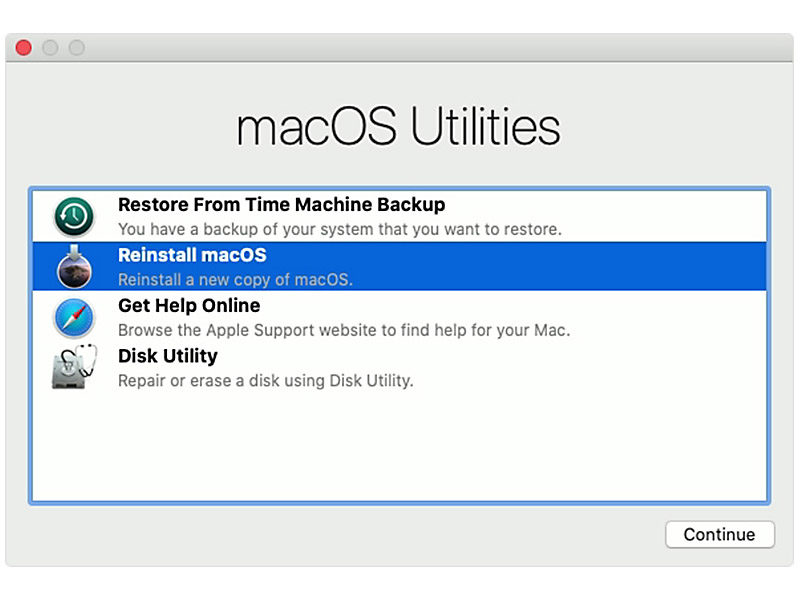Click the Time Machine clock icon
This screenshot has height=600, width=800.
(x=73, y=216)
